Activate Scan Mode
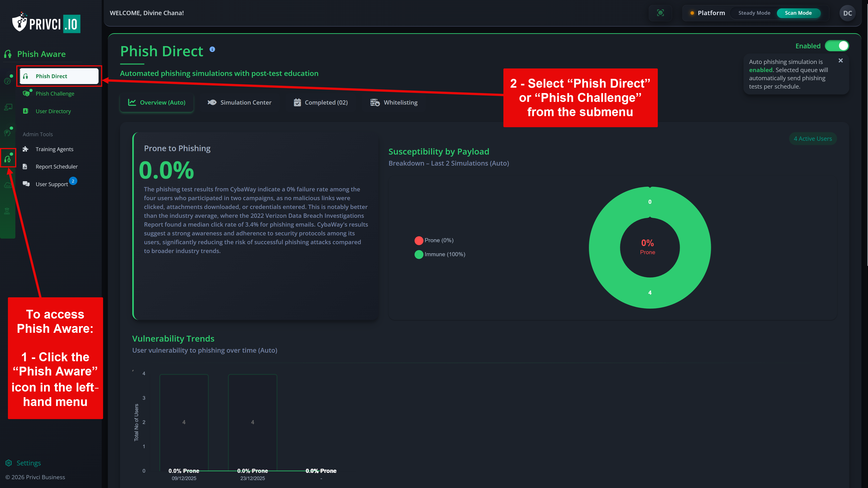This screenshot has height=488, width=868. pos(798,13)
